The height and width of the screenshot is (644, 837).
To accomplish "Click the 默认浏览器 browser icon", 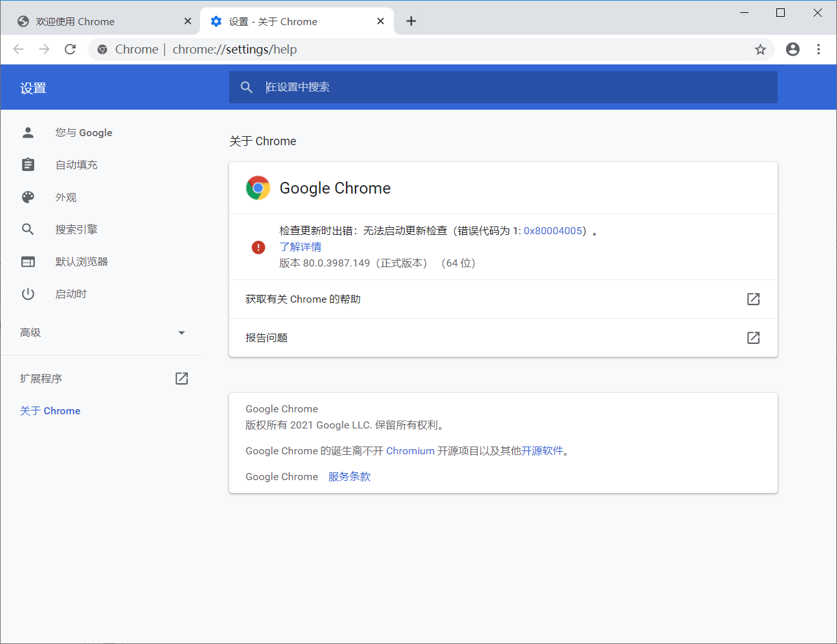I will [x=28, y=261].
